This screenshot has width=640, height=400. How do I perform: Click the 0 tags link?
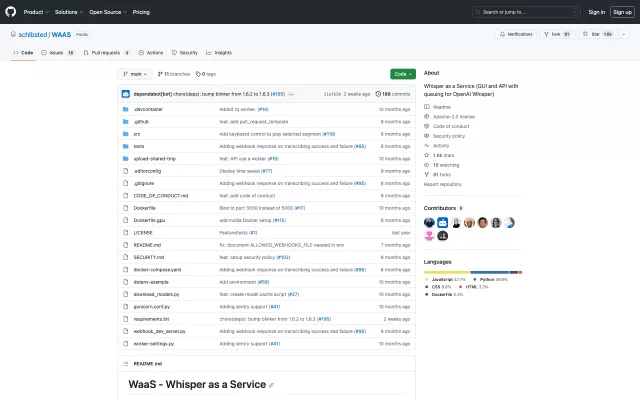coord(207,74)
